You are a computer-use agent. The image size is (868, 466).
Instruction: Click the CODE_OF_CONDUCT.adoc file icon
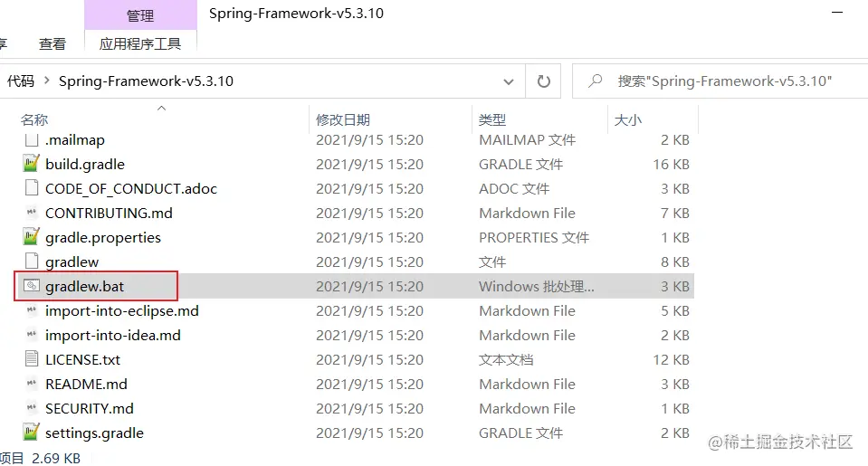[32, 188]
